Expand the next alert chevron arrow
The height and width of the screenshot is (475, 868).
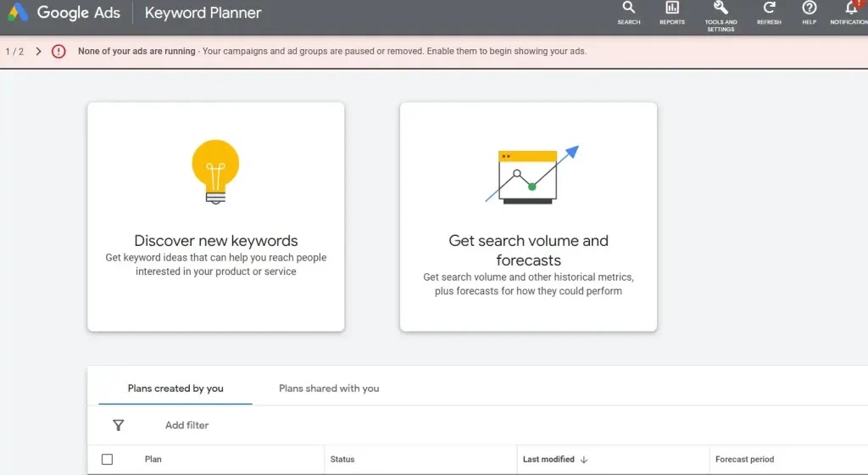[x=39, y=52]
